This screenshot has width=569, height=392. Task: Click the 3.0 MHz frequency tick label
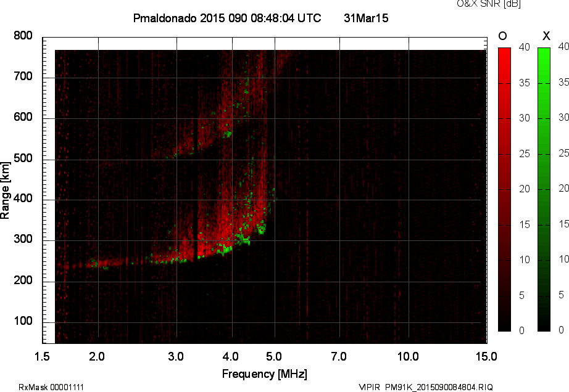pyautogui.click(x=176, y=356)
